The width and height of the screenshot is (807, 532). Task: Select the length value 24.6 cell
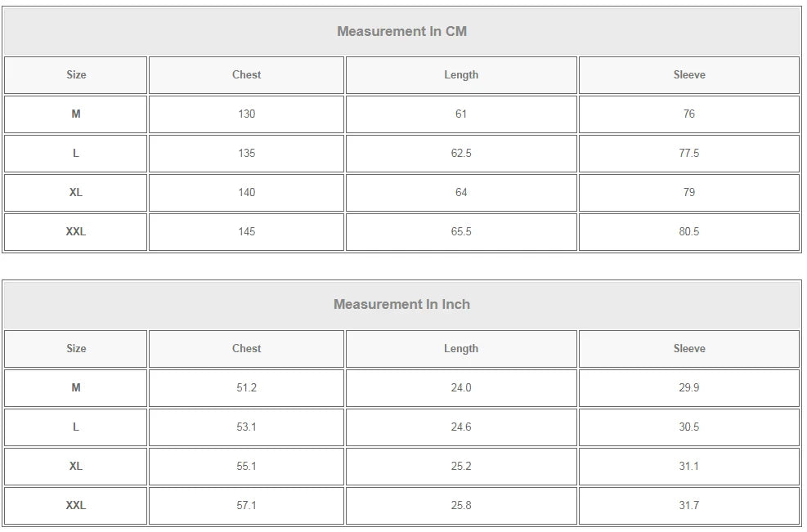tap(461, 427)
